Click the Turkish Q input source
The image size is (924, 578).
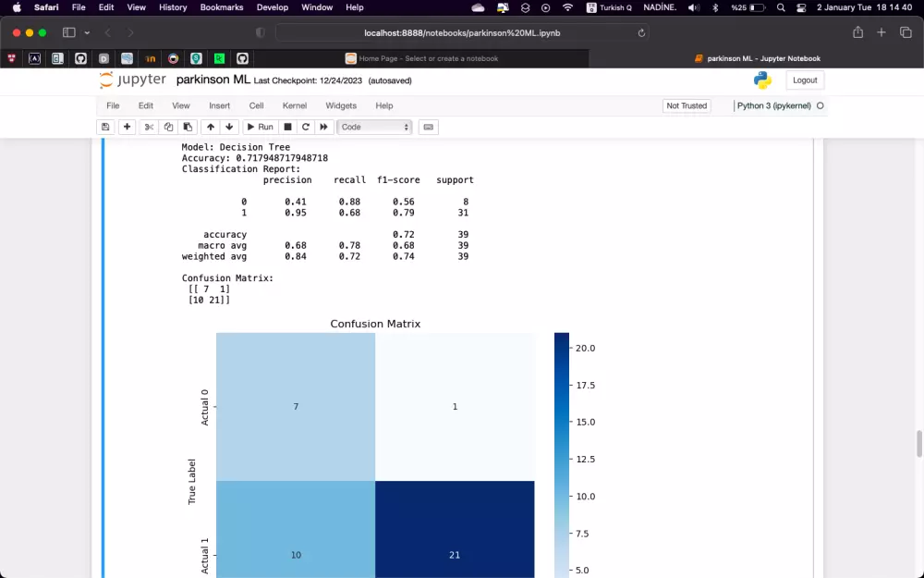coord(609,7)
